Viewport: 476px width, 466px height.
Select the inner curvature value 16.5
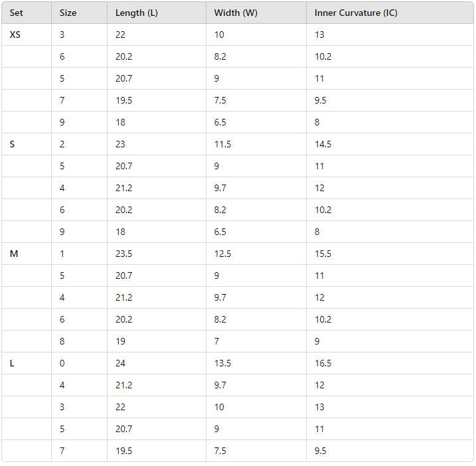coord(323,363)
